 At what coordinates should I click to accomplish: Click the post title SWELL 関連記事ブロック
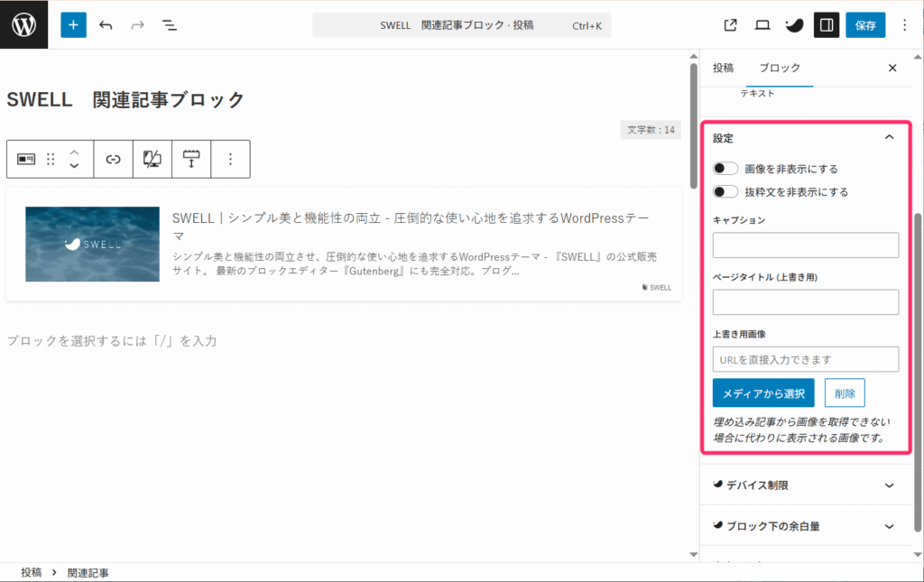125,99
